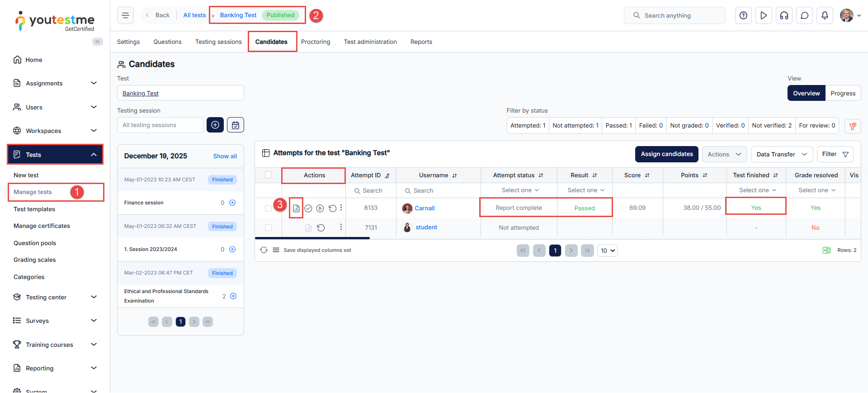Click the Assign candidates button
This screenshot has height=393, width=868.
coord(666,154)
